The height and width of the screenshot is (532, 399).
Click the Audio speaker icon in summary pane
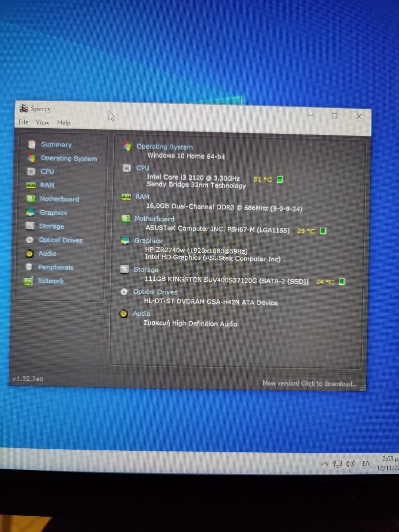(x=124, y=313)
